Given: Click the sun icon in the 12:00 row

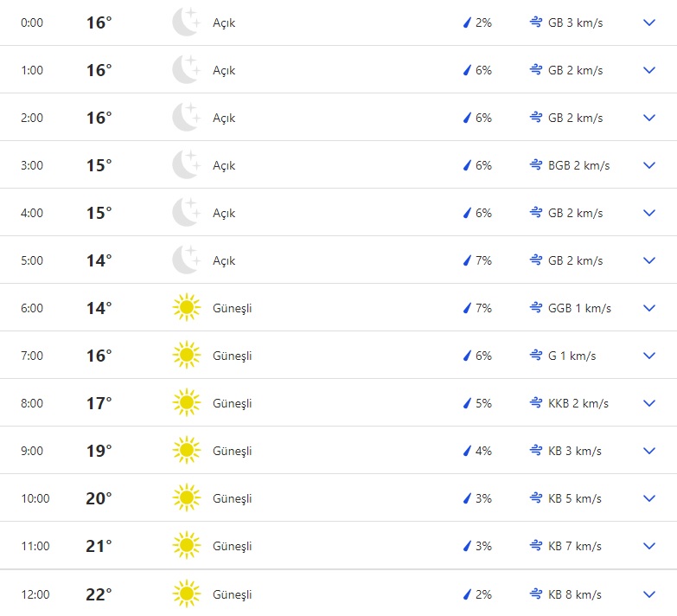Looking at the screenshot, I should coord(186,594).
